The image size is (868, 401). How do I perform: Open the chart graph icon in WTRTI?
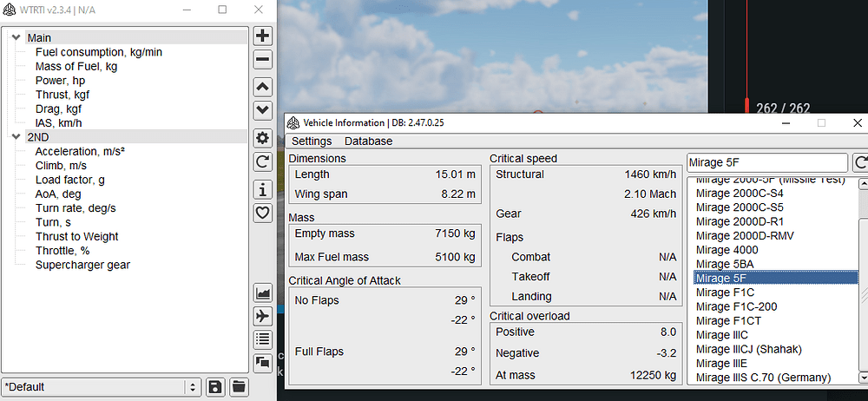(x=262, y=293)
